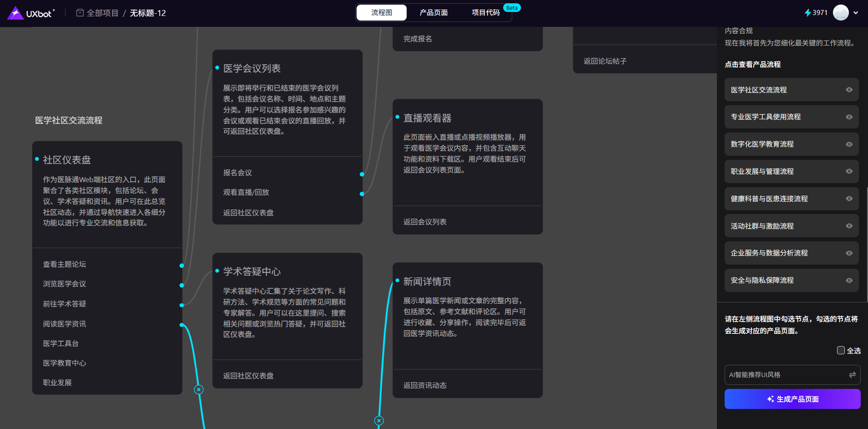Screen dimensions: 868x429
Task: Click the 全部项目 folder icon
Action: tap(80, 13)
